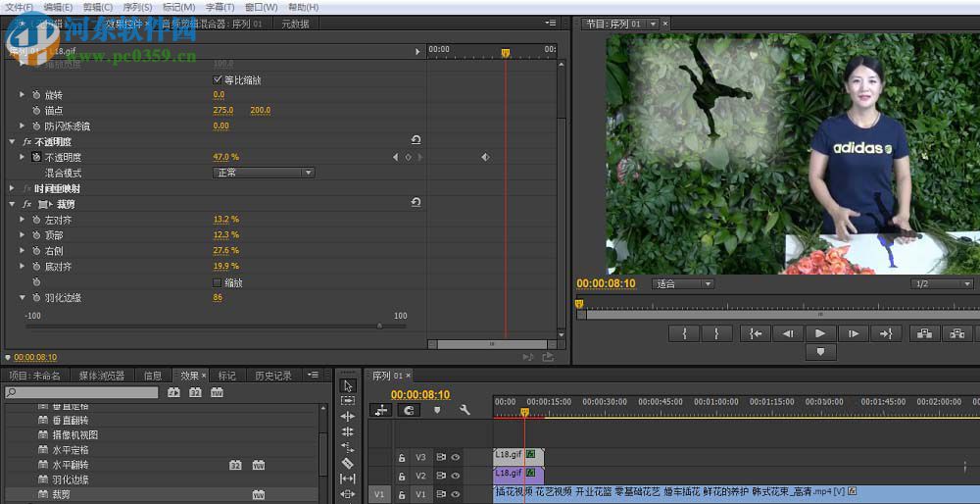Open the 序列(S) menu
Image resolution: width=980 pixels, height=504 pixels.
136,7
